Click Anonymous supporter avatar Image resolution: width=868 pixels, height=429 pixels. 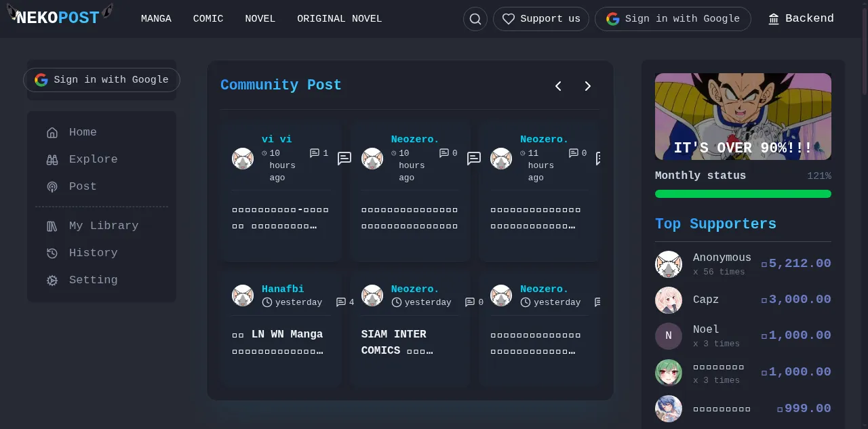click(x=669, y=264)
